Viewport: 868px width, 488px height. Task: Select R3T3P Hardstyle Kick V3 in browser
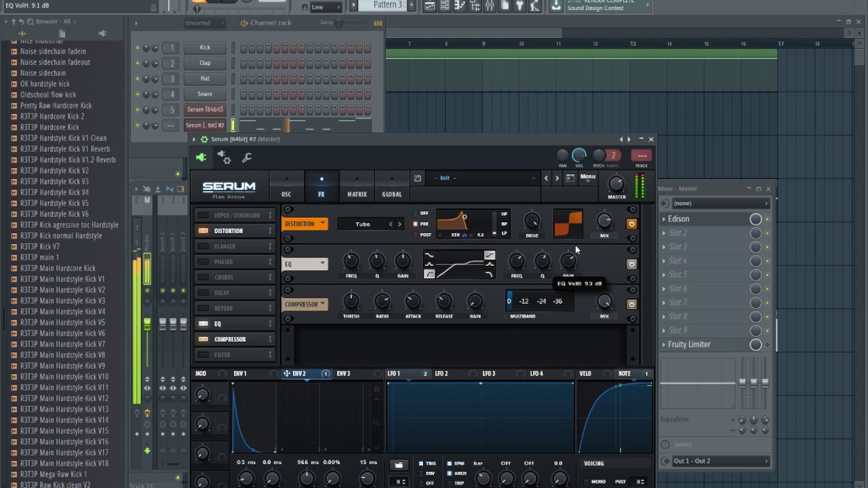pyautogui.click(x=54, y=182)
